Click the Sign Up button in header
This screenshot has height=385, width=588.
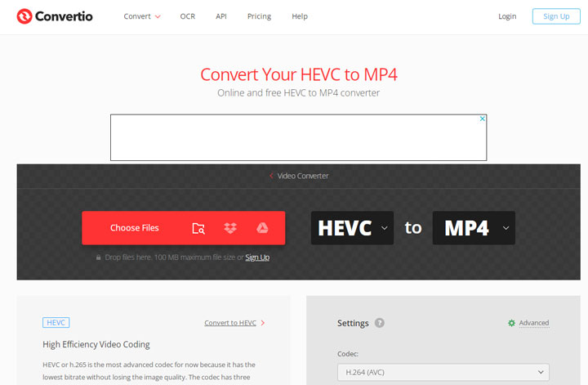[x=556, y=16]
